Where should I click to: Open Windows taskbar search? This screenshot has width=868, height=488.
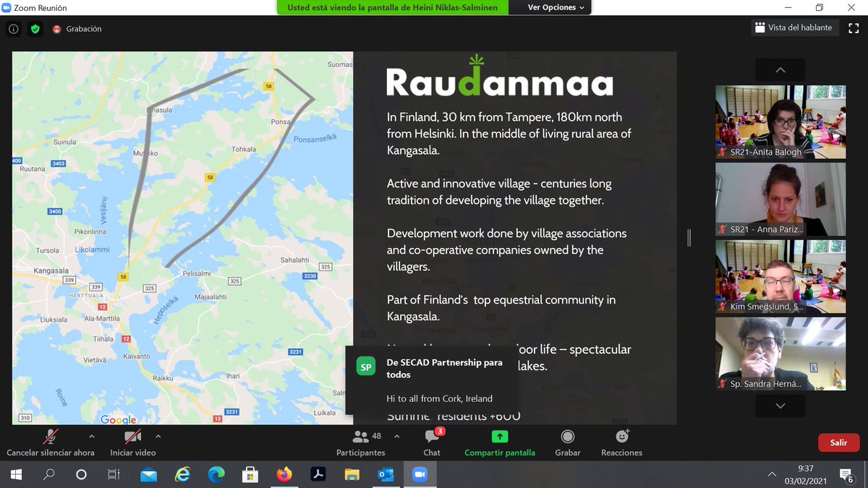click(49, 474)
